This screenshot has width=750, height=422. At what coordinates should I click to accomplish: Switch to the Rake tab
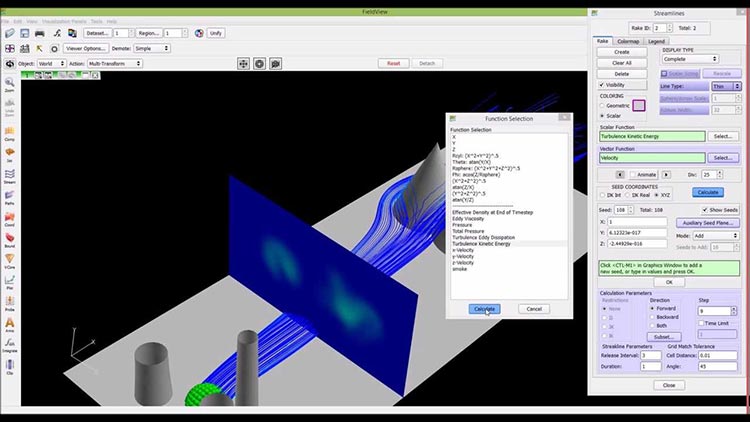pos(602,41)
